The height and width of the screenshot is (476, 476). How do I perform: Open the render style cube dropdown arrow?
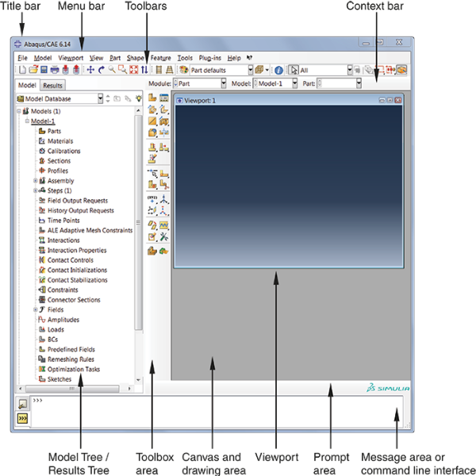(x=267, y=70)
